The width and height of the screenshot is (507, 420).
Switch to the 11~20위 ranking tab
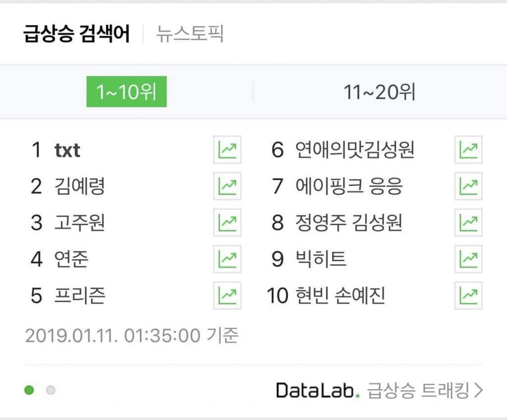click(379, 92)
